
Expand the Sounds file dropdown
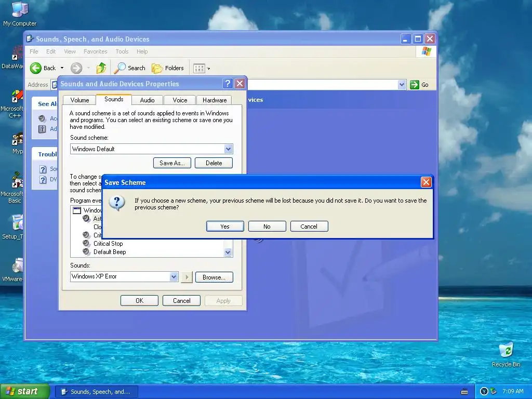pyautogui.click(x=174, y=276)
